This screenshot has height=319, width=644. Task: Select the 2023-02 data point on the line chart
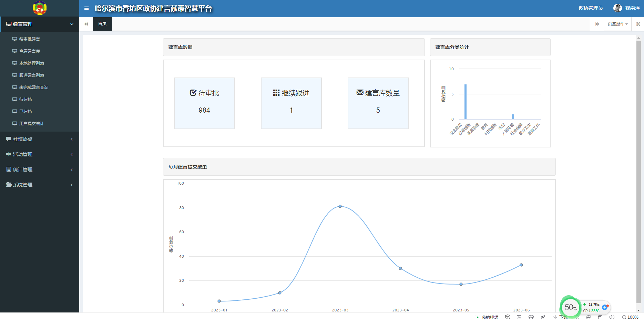(280, 293)
